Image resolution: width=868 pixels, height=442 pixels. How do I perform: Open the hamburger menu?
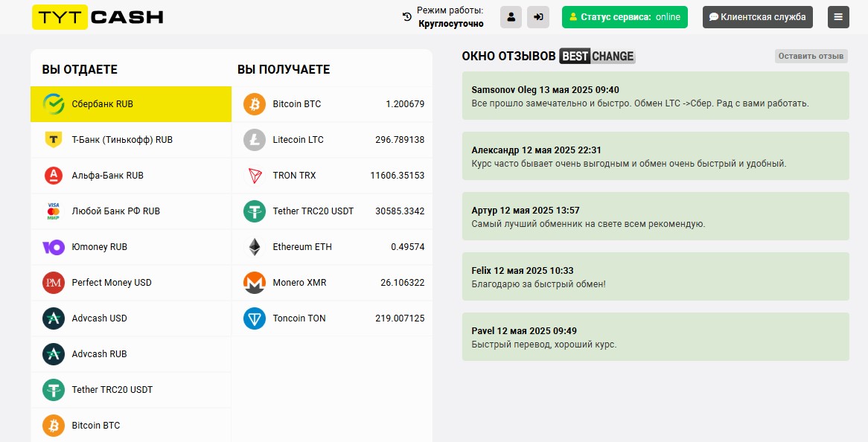click(x=838, y=17)
